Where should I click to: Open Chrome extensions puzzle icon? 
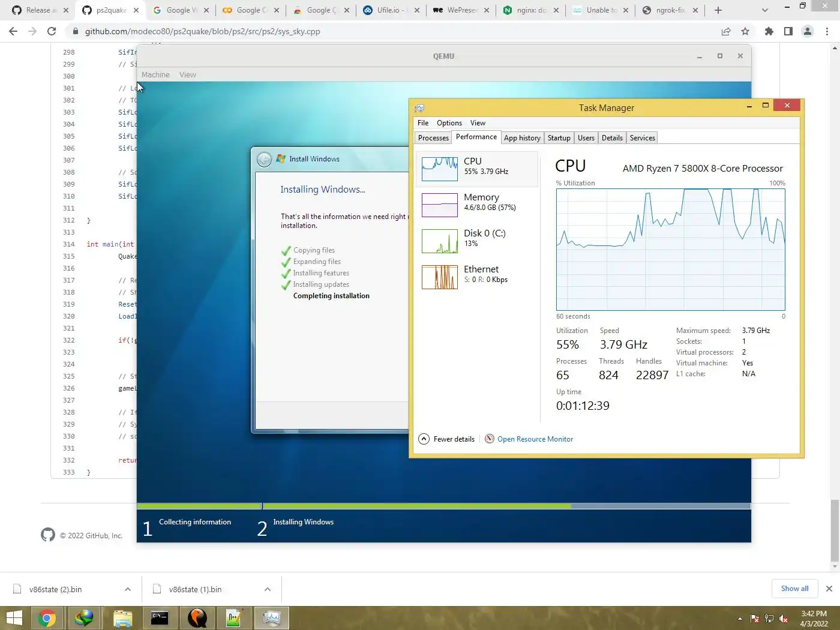(x=769, y=31)
